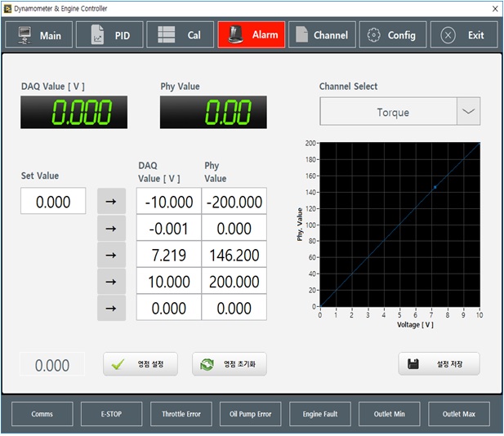Toggle the E-STOP alarm indicator
The width and height of the screenshot is (504, 436).
[110, 414]
